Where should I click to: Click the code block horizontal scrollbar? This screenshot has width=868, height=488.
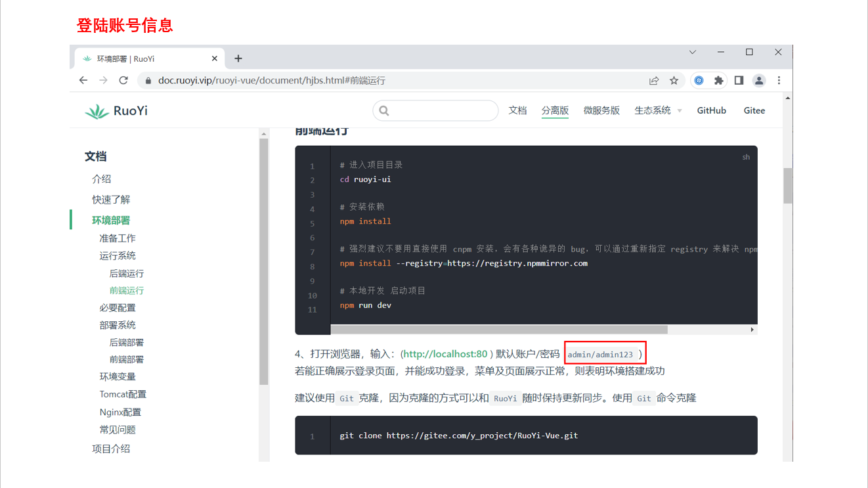tap(499, 330)
